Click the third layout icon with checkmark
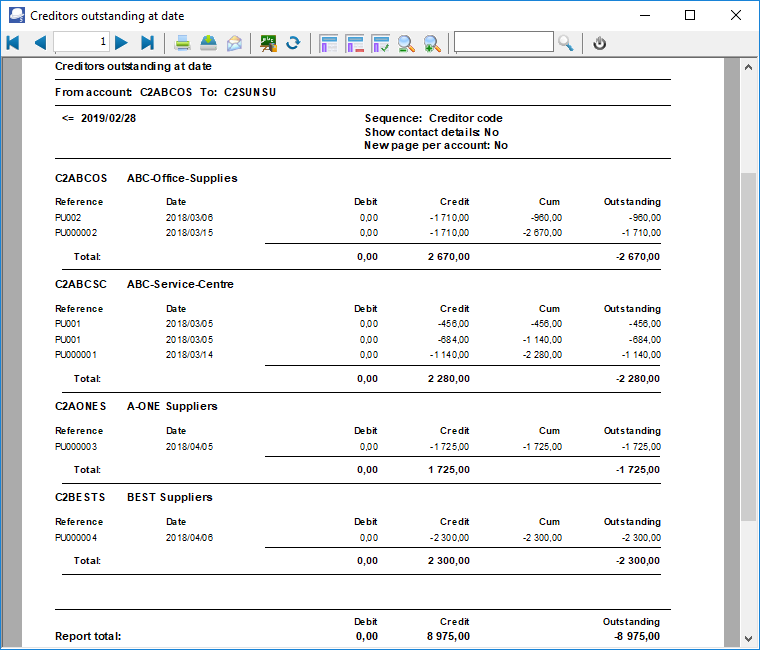This screenshot has height=650, width=760. click(380, 43)
